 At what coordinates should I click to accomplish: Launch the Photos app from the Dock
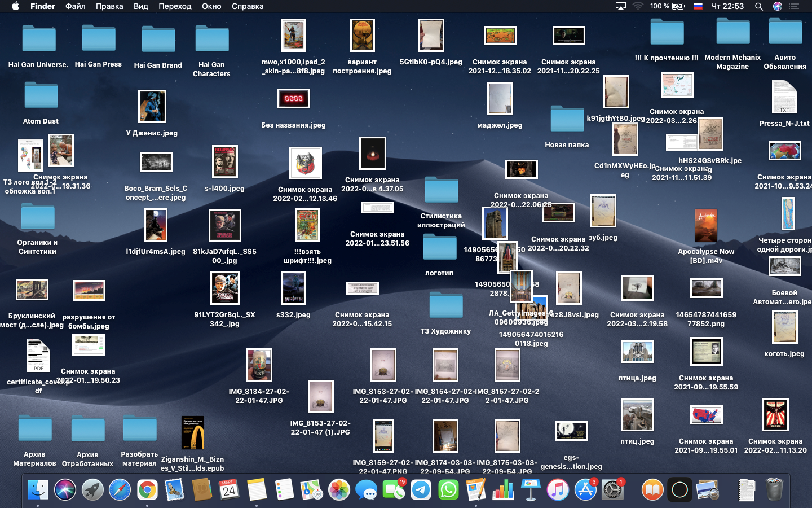coord(339,490)
